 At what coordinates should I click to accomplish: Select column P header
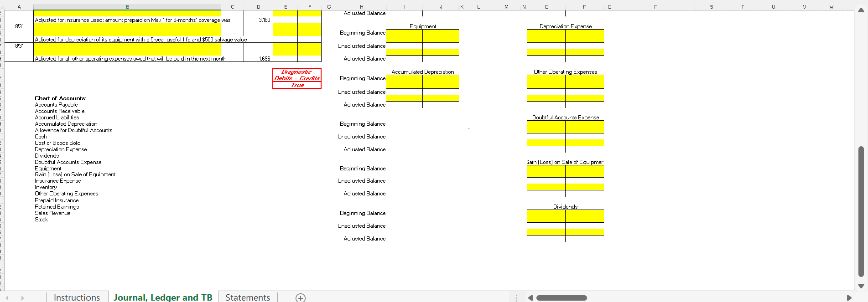click(x=584, y=7)
